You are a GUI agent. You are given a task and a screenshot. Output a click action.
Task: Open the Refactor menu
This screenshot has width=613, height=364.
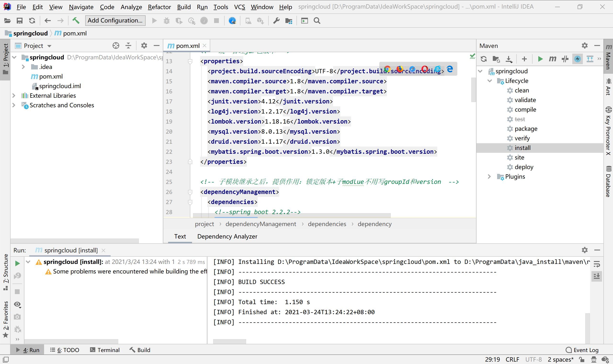coord(159,7)
